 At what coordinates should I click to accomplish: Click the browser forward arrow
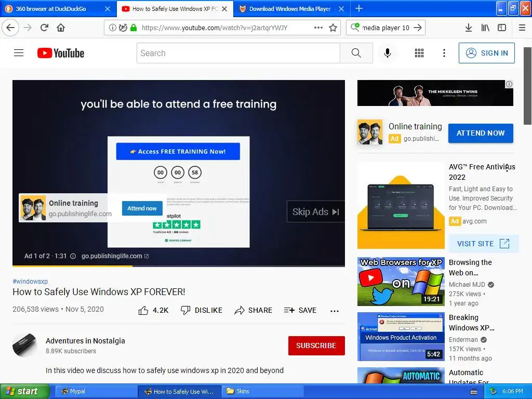pos(28,28)
